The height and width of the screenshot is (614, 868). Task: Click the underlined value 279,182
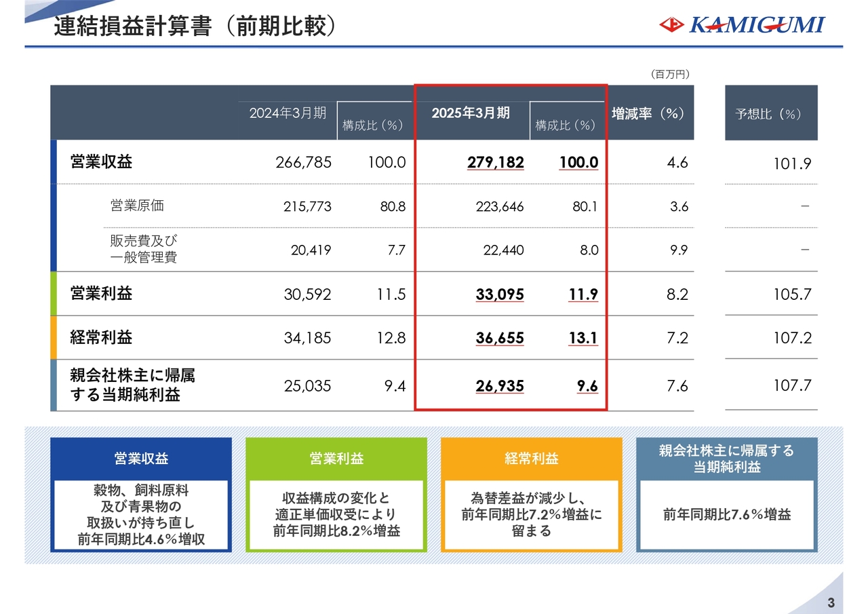496,163
